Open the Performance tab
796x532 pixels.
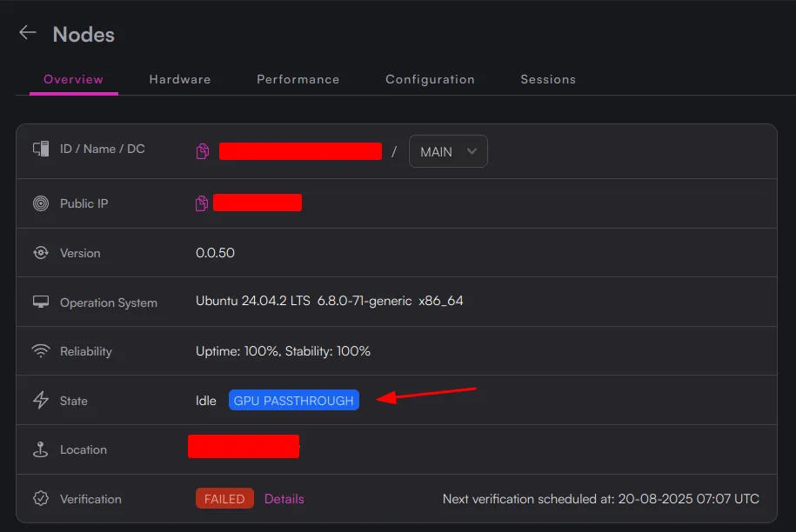coord(298,79)
